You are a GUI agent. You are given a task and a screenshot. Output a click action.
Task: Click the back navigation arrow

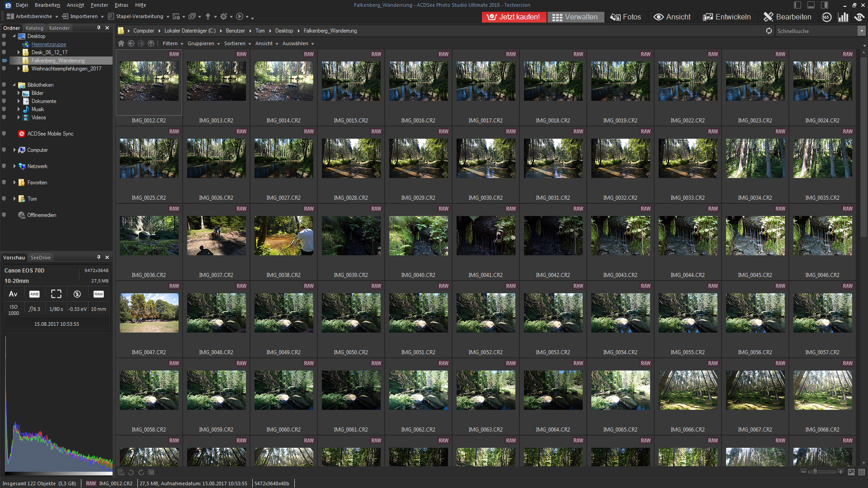pos(131,43)
